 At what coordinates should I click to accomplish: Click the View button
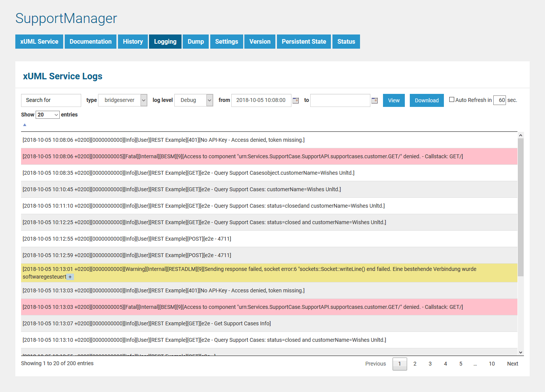tap(394, 100)
